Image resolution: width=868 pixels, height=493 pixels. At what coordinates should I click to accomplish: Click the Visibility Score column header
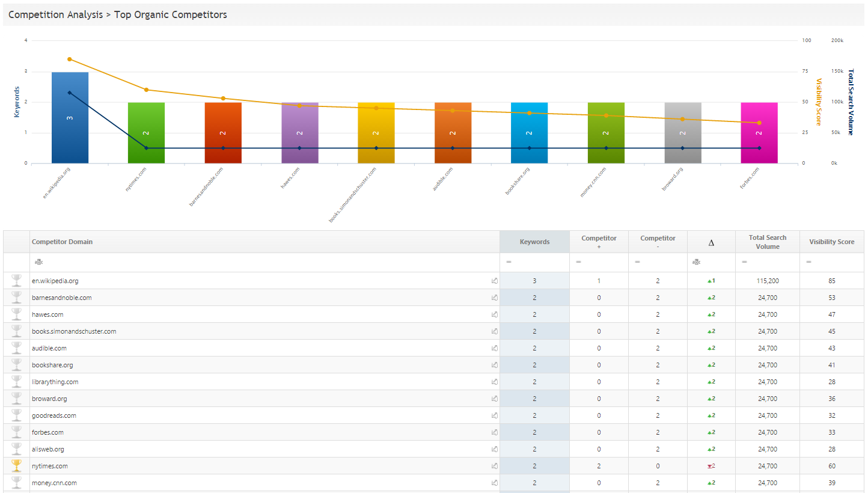pos(831,242)
